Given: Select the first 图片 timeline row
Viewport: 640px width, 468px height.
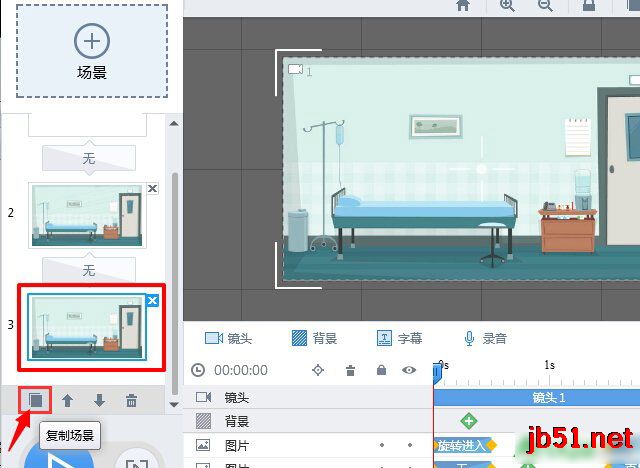Looking at the screenshot, I should click(x=308, y=445).
